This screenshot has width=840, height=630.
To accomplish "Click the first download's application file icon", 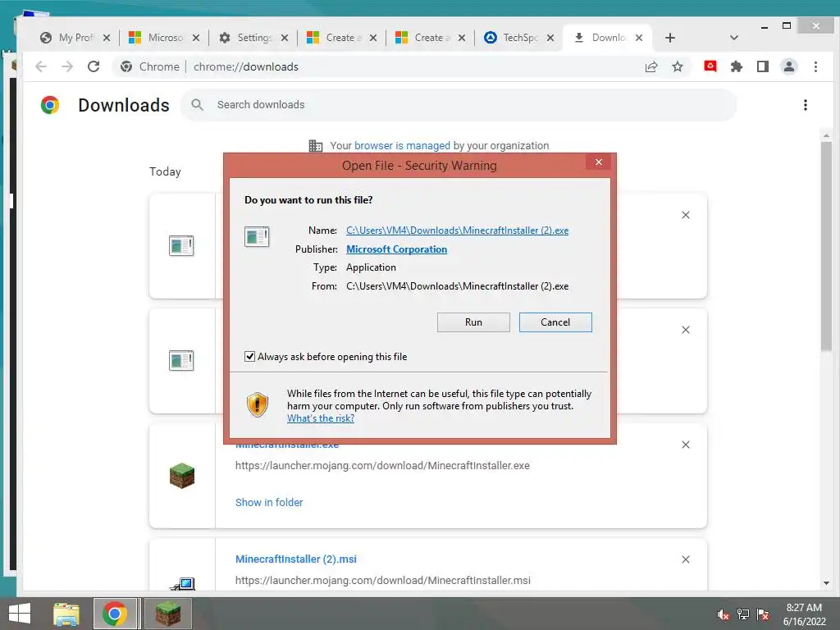I will pyautogui.click(x=181, y=246).
